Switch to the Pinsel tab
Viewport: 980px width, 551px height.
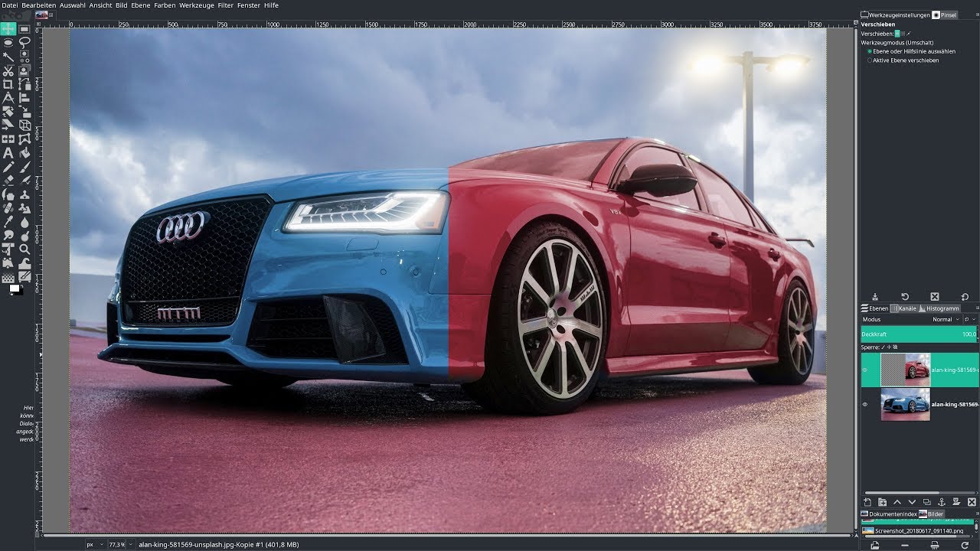pos(944,15)
